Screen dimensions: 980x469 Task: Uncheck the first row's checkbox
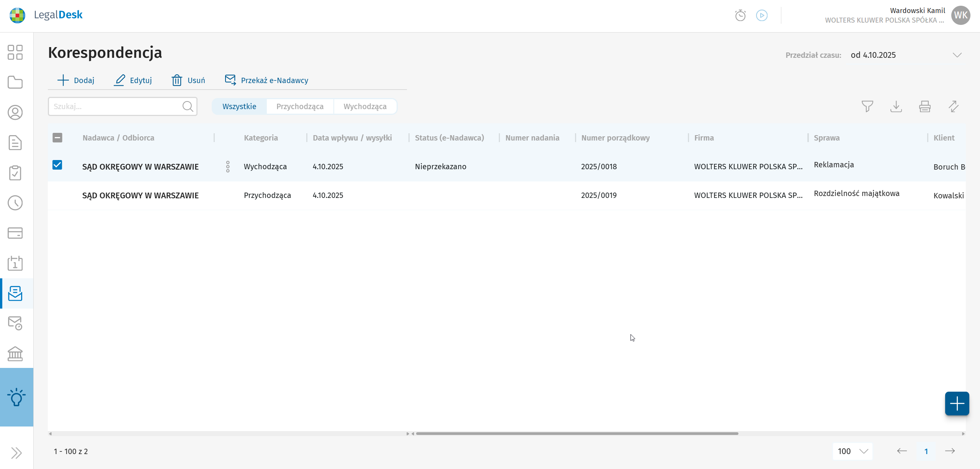57,165
